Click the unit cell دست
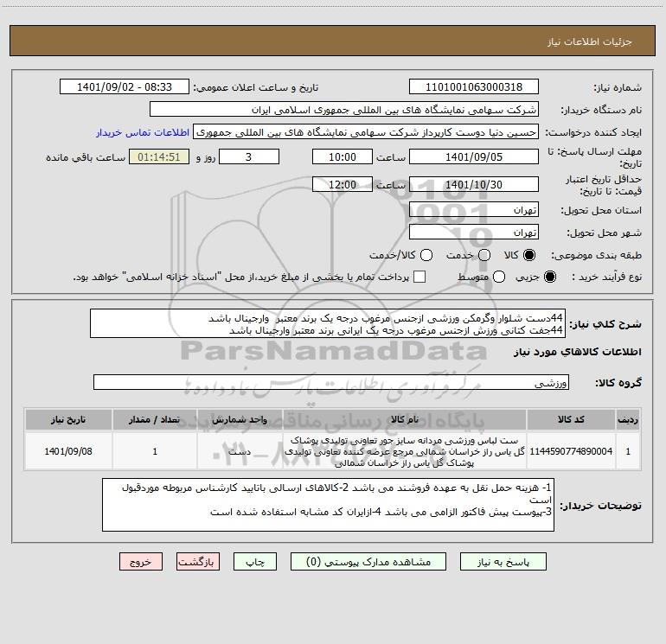Viewport: 666px width, 644px height. 240,451
